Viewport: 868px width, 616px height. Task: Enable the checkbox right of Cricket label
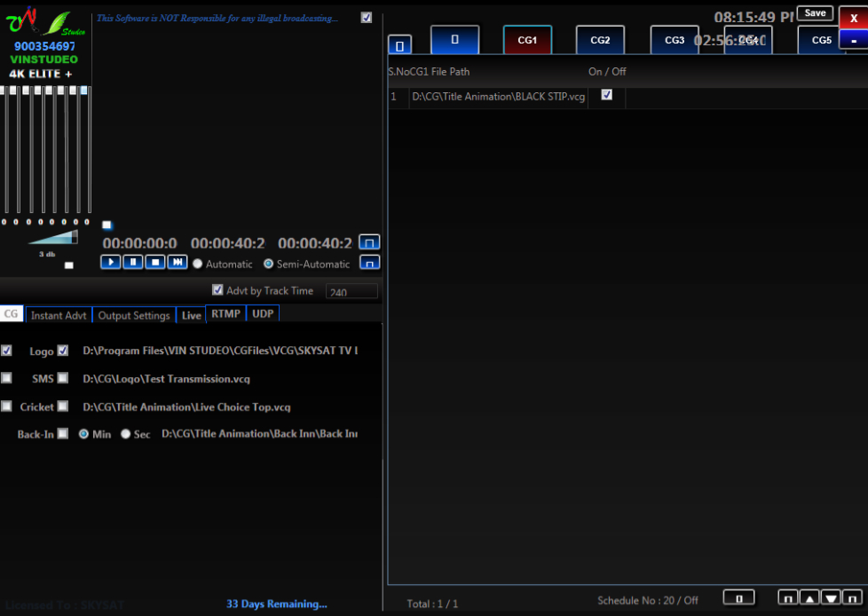63,407
